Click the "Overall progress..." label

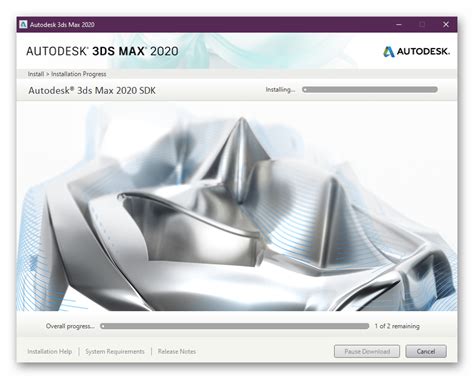click(70, 326)
